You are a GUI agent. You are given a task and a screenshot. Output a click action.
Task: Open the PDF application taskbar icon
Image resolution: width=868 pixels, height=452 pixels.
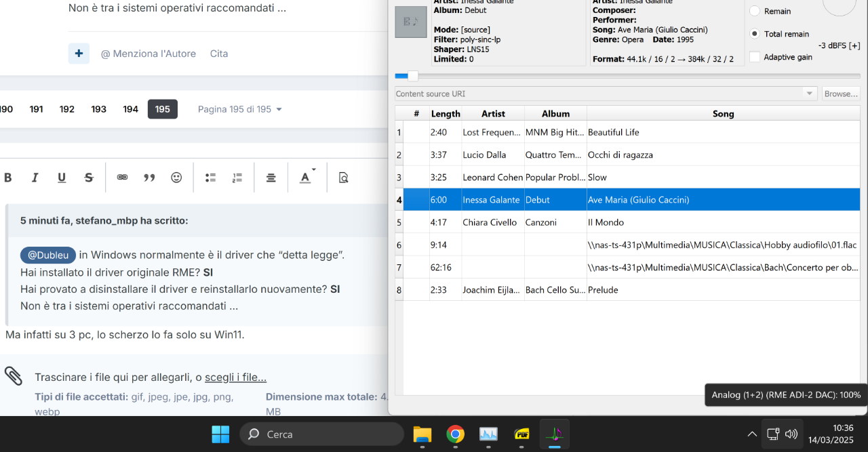[521, 434]
